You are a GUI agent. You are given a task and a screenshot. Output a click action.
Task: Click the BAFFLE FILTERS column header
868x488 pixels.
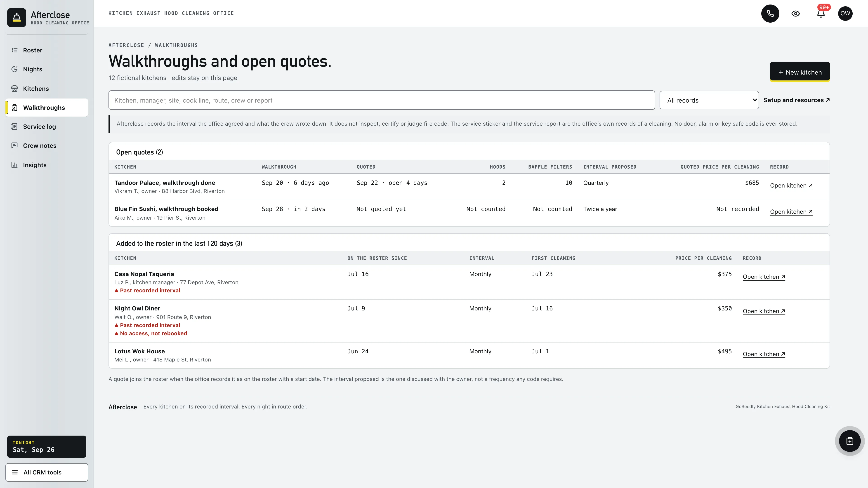(x=550, y=167)
